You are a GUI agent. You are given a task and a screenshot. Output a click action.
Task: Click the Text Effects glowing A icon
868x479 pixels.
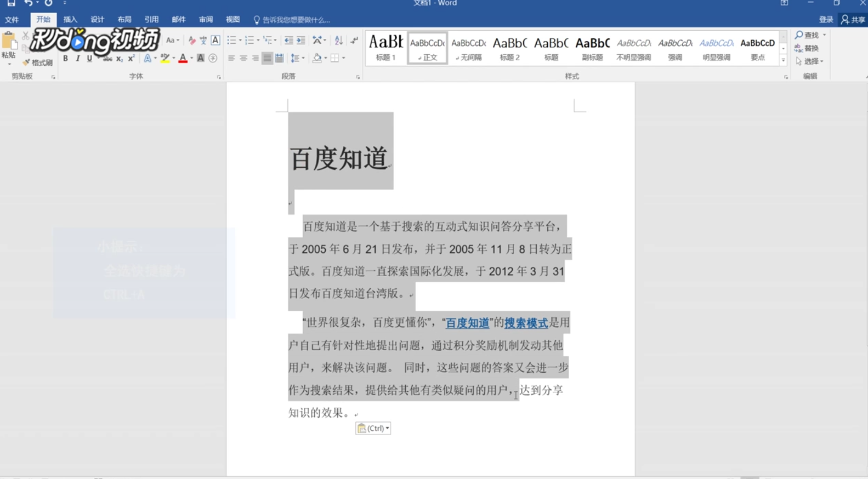(147, 58)
